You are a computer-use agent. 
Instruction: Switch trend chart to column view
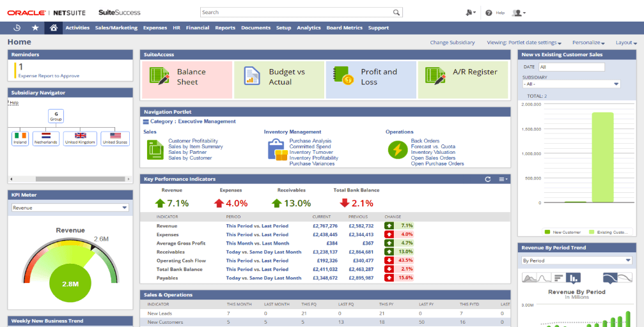coord(574,278)
